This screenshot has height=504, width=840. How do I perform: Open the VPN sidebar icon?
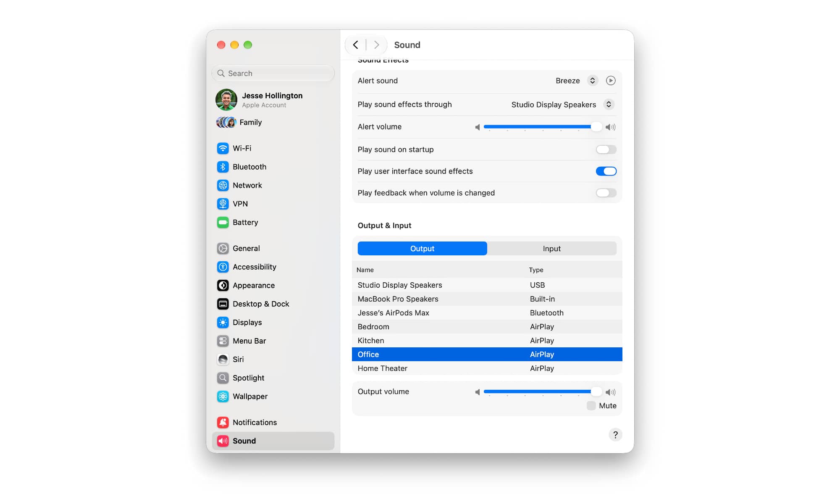tap(223, 204)
